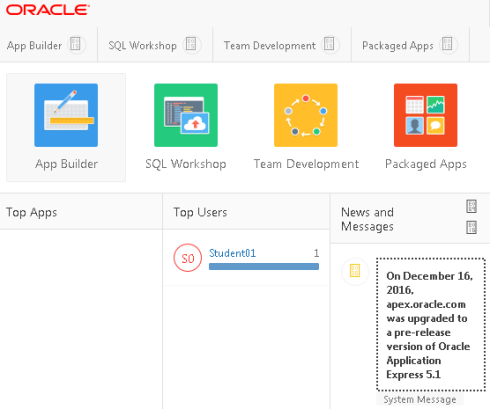Click the yellow message icon beside news item
This screenshot has width=490, height=409.
click(355, 271)
